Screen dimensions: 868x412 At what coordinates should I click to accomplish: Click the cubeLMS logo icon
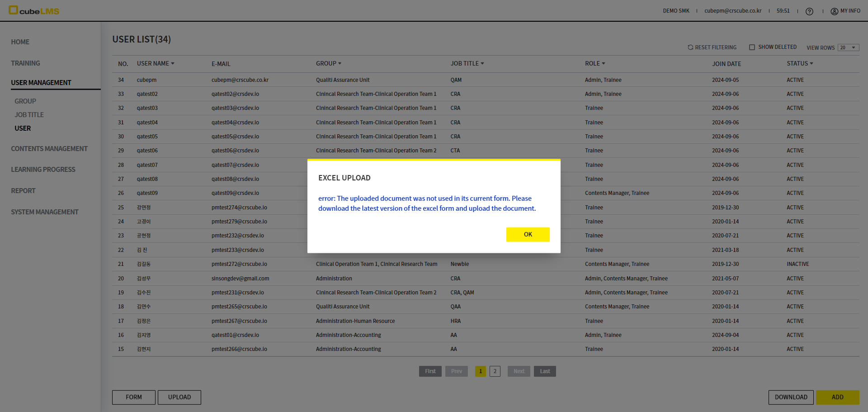tap(14, 10)
